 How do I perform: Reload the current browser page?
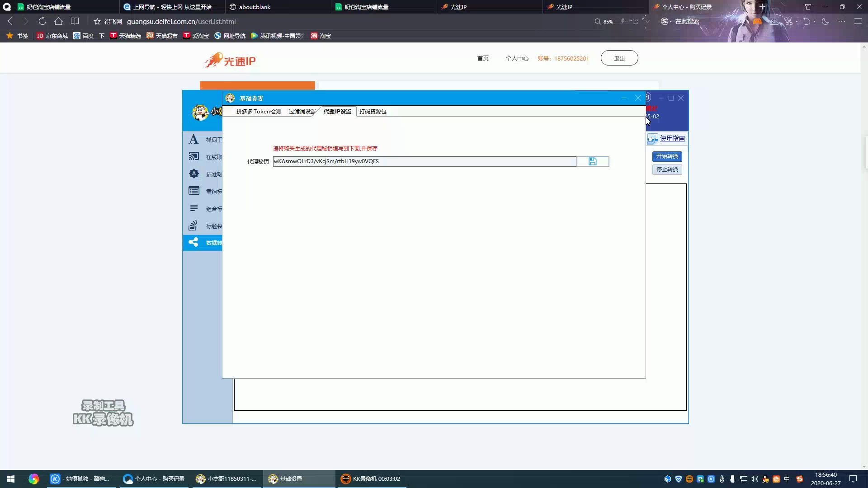pos(42,21)
